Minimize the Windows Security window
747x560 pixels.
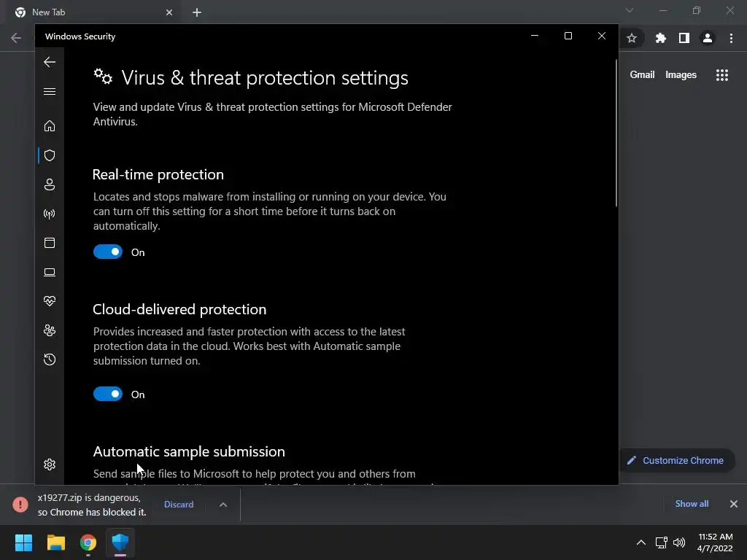click(x=535, y=36)
